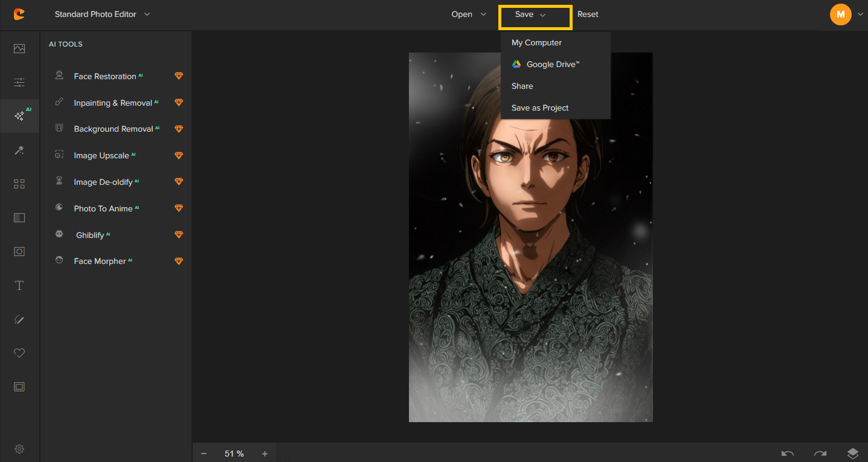The height and width of the screenshot is (462, 868).
Task: Open the Text tool in sidebar
Action: click(19, 286)
